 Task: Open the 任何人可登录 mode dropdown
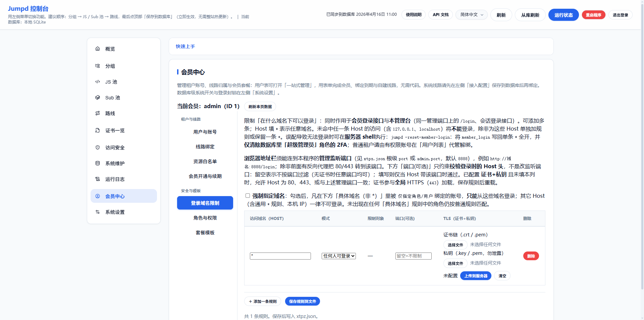(x=338, y=256)
